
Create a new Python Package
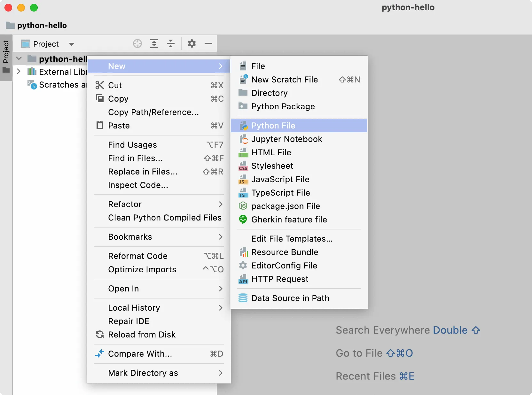click(x=283, y=106)
